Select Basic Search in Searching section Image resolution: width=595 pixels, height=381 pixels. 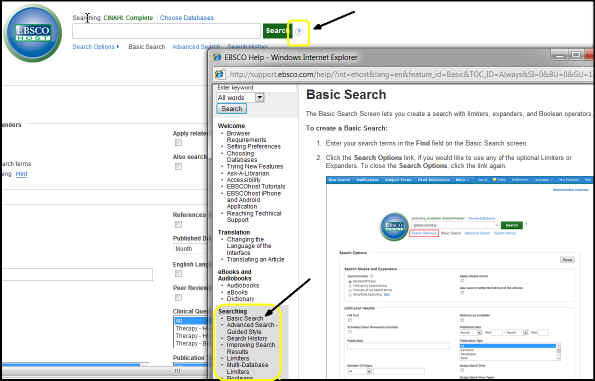(x=245, y=318)
